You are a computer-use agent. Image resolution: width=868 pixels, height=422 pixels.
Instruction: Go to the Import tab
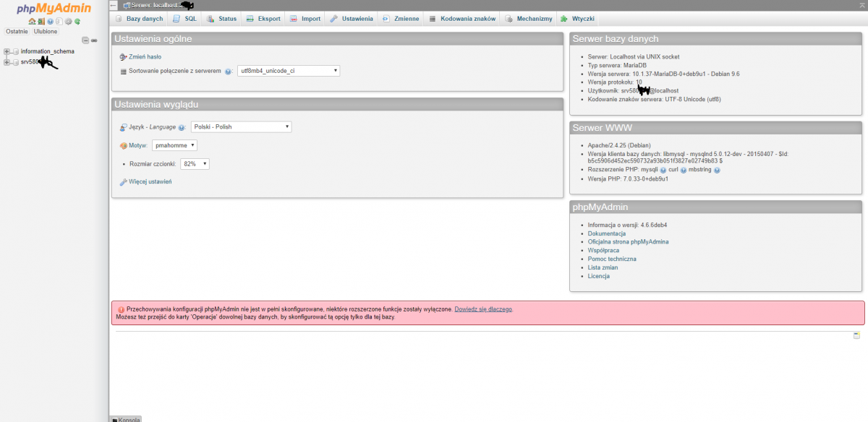[x=305, y=19]
